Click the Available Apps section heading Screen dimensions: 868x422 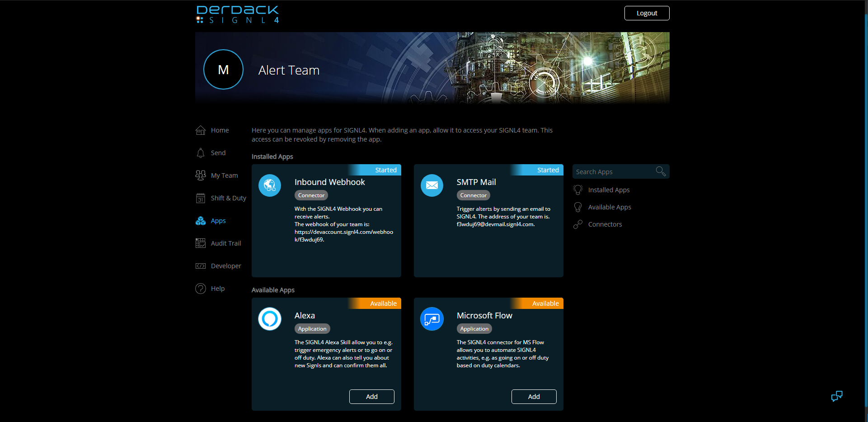click(x=273, y=290)
